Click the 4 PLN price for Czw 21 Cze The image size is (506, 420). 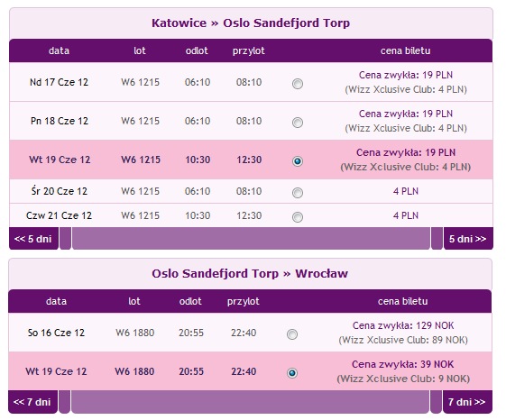(x=406, y=215)
